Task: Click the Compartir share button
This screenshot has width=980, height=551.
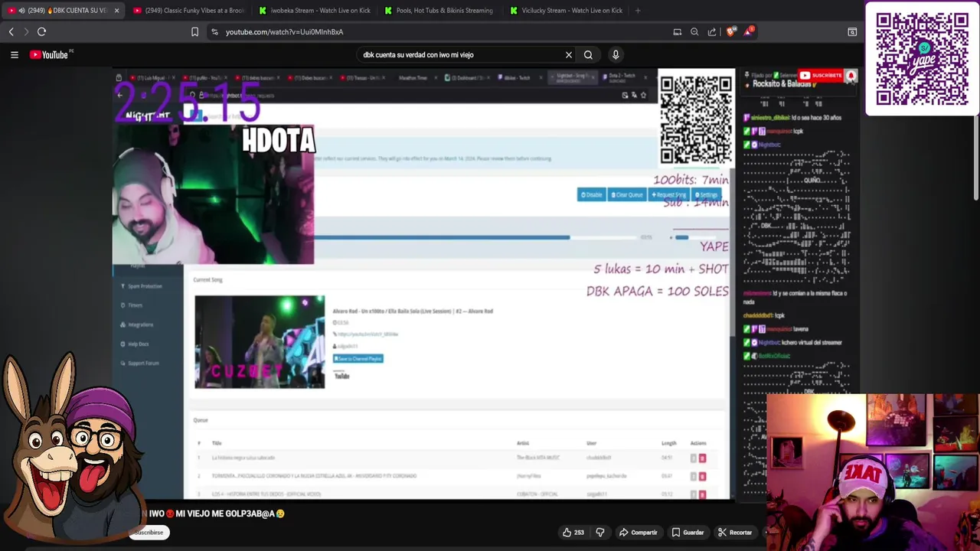Action: point(638,533)
